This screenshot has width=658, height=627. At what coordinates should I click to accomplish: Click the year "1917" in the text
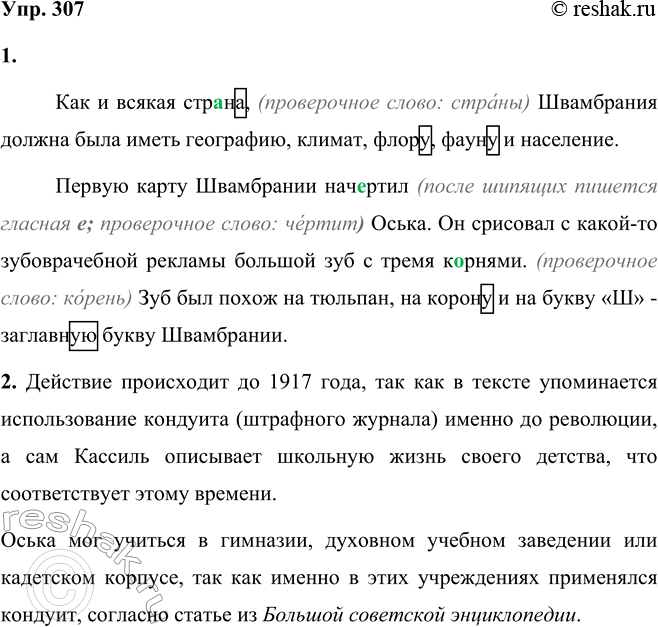[x=292, y=384]
